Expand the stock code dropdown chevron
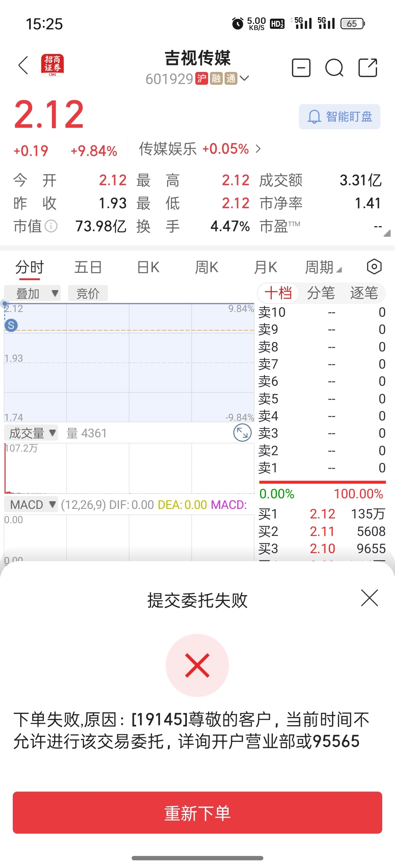This screenshot has height=868, width=395. [x=244, y=79]
